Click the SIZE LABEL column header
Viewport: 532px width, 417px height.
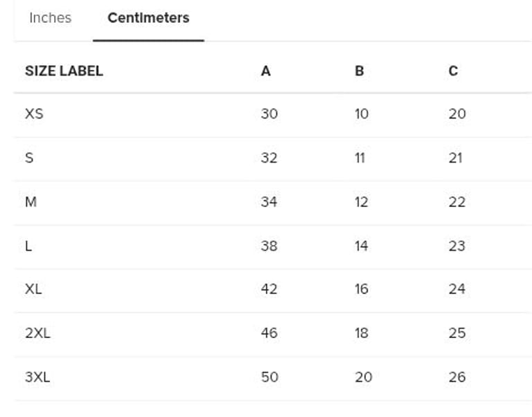(64, 71)
